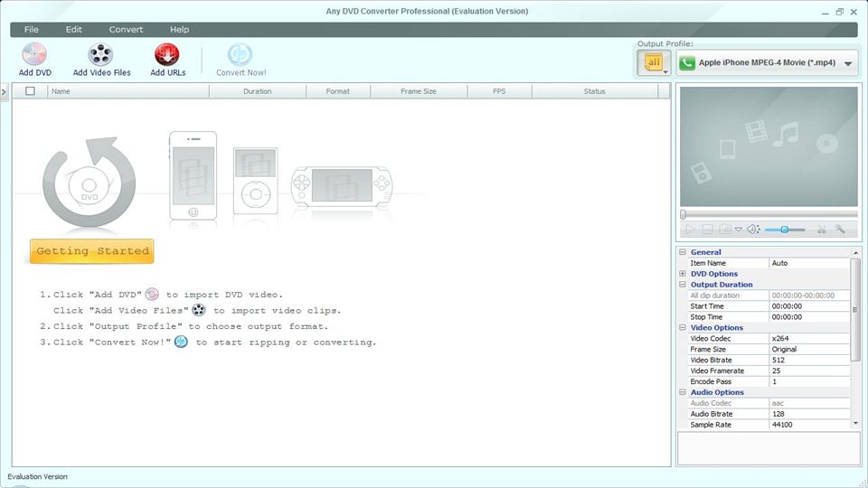The height and width of the screenshot is (488, 868).
Task: Collapse the Video Options section
Action: point(683,327)
